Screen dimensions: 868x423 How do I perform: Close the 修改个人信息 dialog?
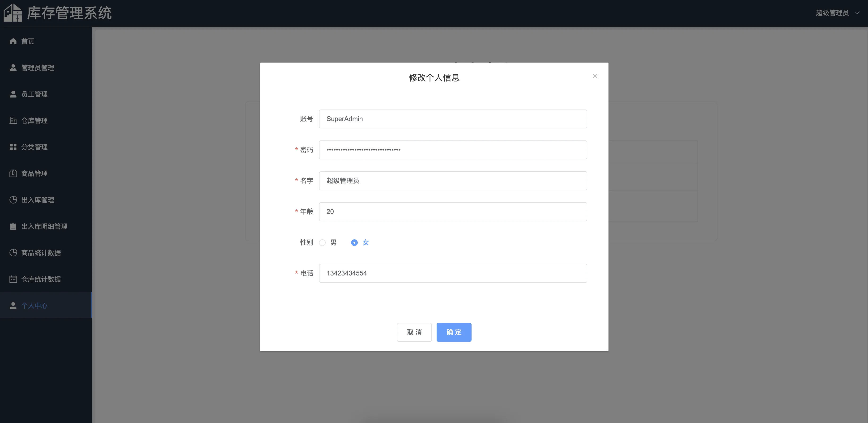(595, 76)
